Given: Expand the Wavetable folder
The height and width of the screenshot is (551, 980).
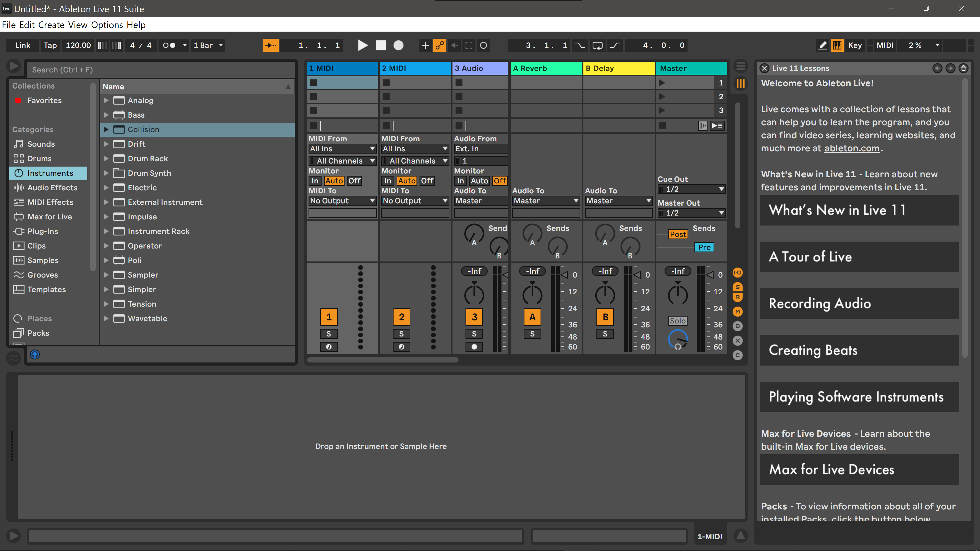Looking at the screenshot, I should [x=106, y=318].
